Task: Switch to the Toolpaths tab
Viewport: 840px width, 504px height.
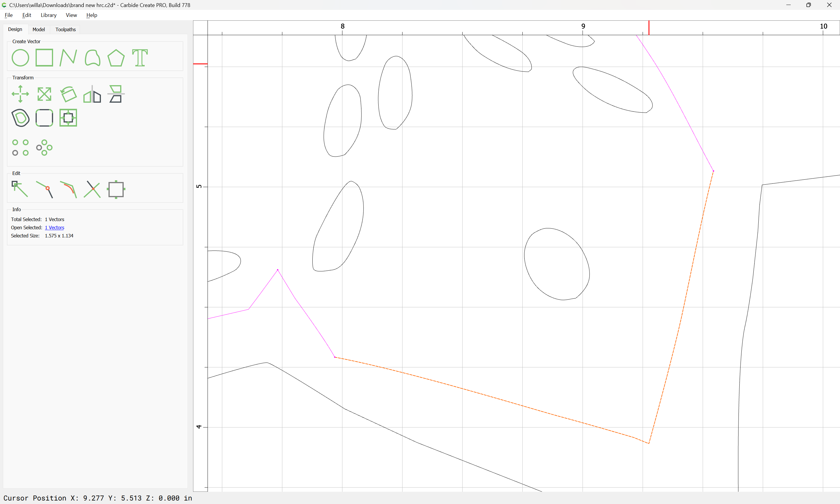Action: (x=66, y=29)
